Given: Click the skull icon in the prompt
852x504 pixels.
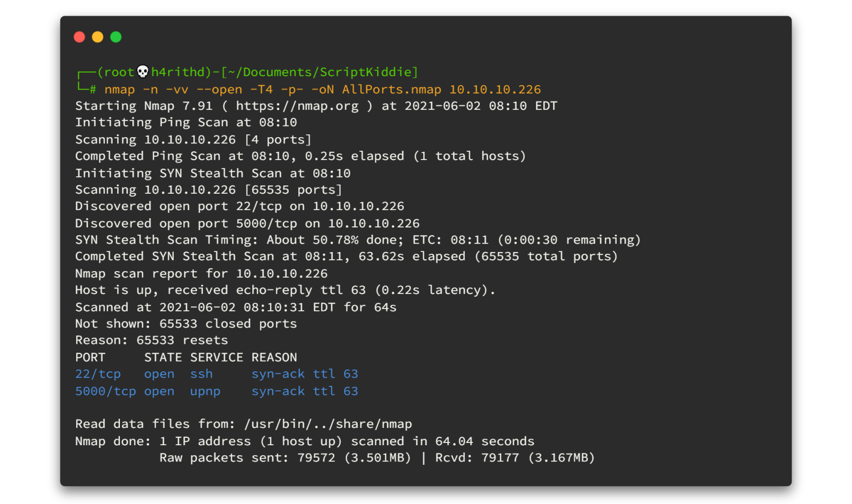Looking at the screenshot, I should point(143,72).
